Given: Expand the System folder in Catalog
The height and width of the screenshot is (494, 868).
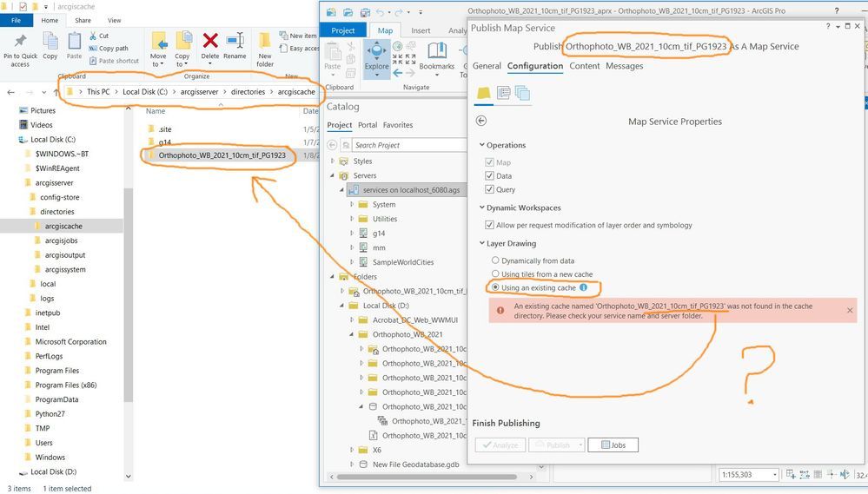Looking at the screenshot, I should pos(352,204).
